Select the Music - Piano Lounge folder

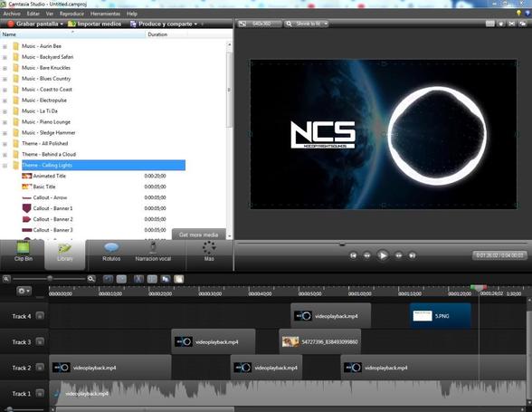(46, 122)
